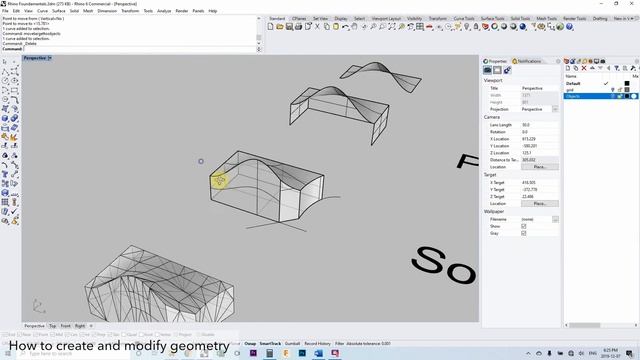The height and width of the screenshot is (360, 640).
Task: Click Record History in status bar
Action: pos(317,344)
